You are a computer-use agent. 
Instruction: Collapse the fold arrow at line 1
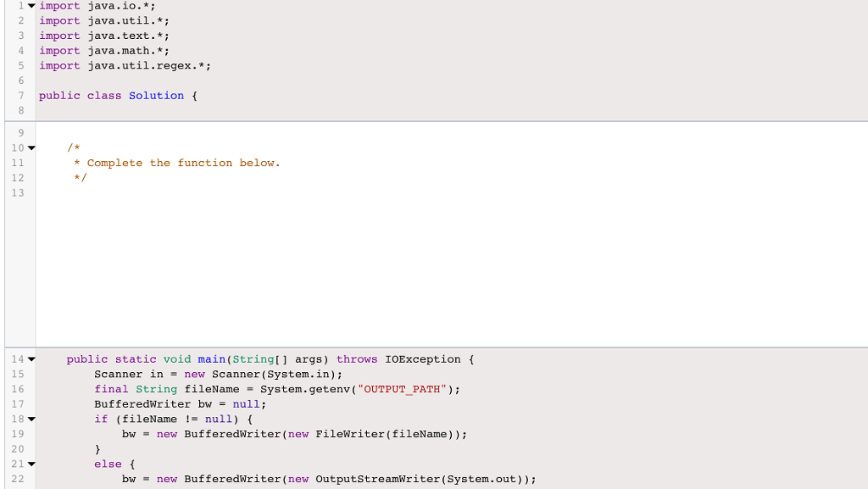coord(31,6)
